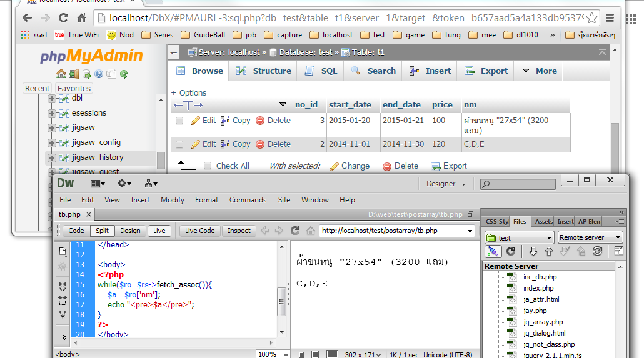
Task: Tick the checkbox for row no_id 3
Action: pos(179,121)
